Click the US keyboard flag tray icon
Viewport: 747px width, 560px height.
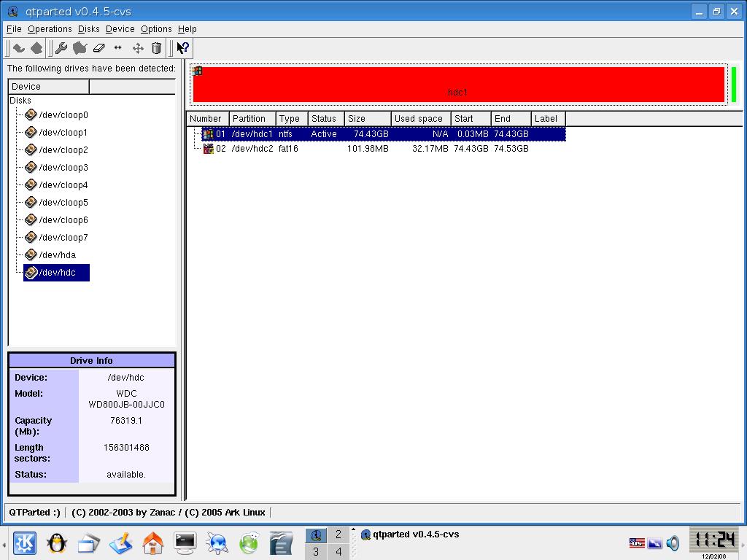click(x=637, y=542)
